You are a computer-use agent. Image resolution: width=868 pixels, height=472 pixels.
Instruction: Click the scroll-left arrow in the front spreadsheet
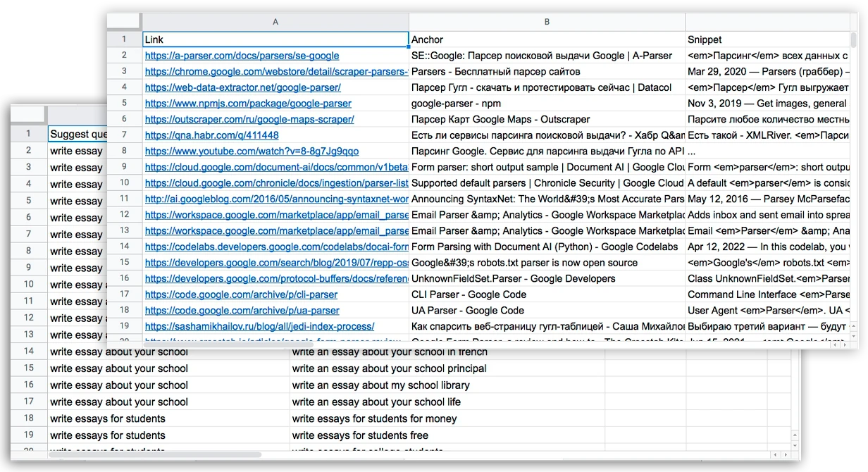pos(834,344)
